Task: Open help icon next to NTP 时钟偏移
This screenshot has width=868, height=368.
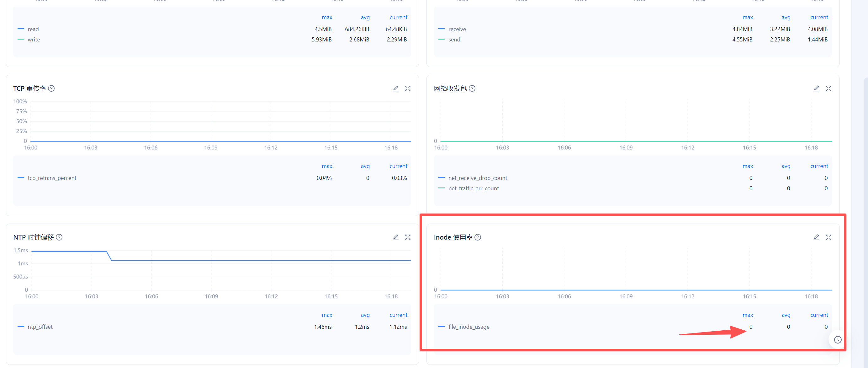Action: [x=59, y=237]
